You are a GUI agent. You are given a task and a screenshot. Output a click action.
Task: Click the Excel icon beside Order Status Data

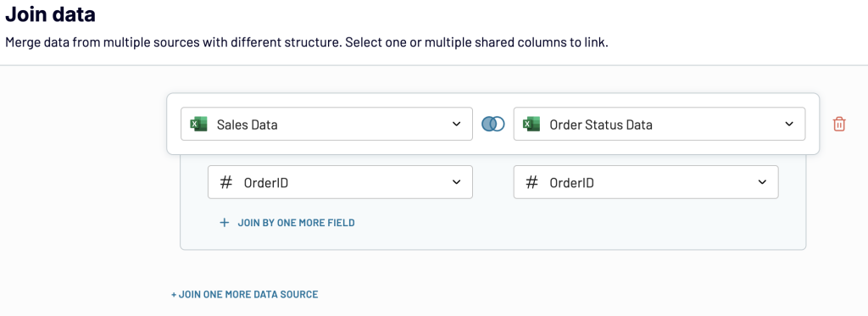[x=531, y=124]
